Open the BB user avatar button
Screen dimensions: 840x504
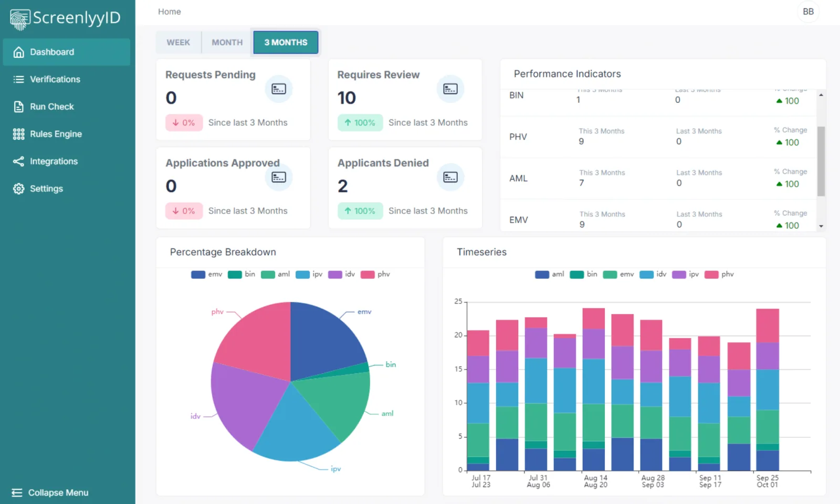(808, 12)
